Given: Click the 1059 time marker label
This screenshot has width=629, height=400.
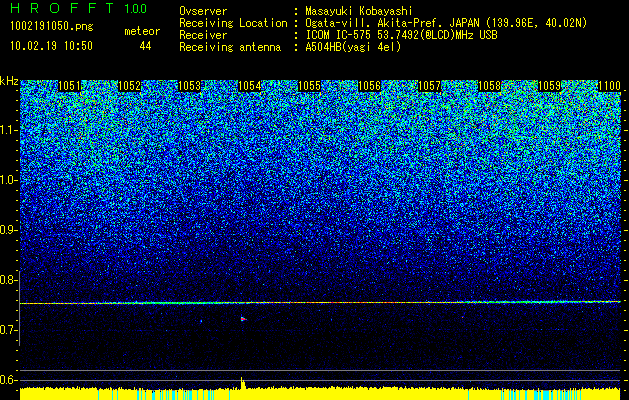Looking at the screenshot, I should pyautogui.click(x=550, y=86).
